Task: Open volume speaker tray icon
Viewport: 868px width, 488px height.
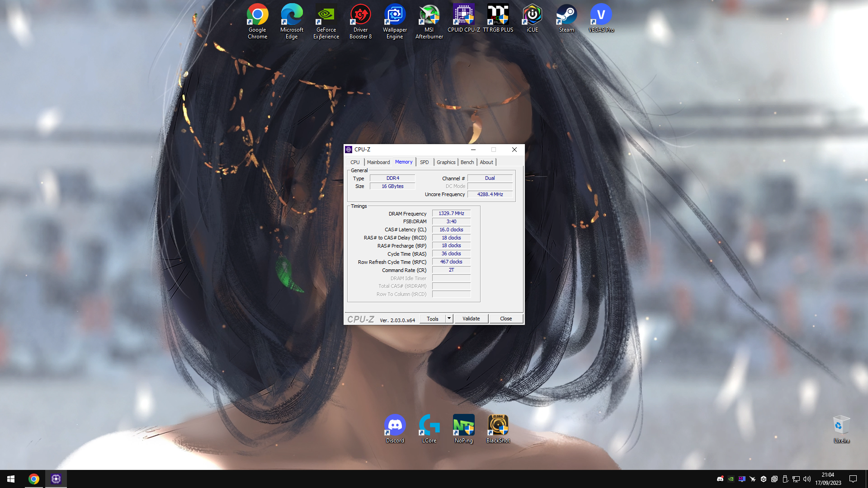Action: (x=807, y=479)
